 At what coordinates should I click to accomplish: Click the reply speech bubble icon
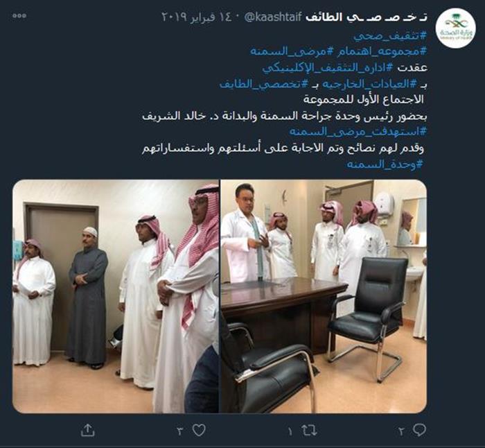tap(419, 430)
